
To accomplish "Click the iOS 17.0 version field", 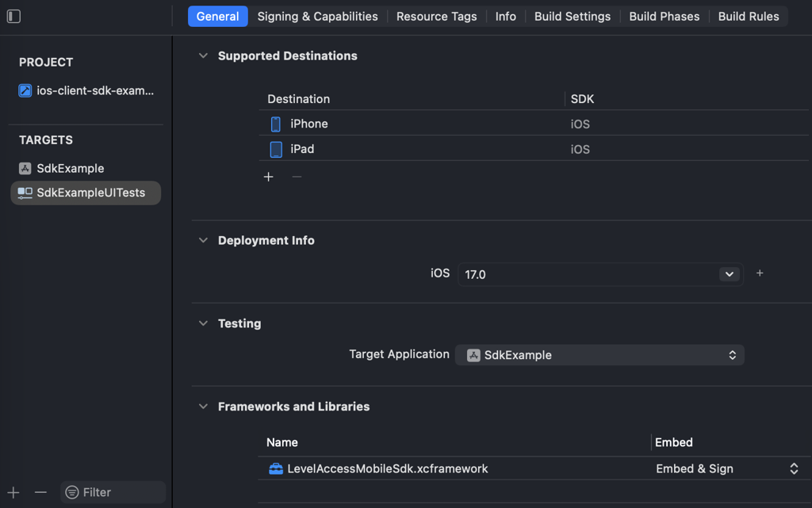I will coord(600,274).
